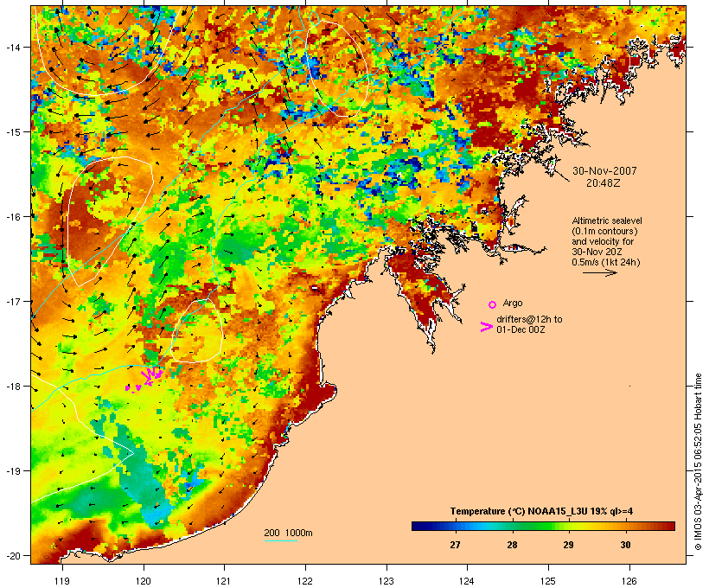Click the latitude axis label -20

pyautogui.click(x=13, y=556)
